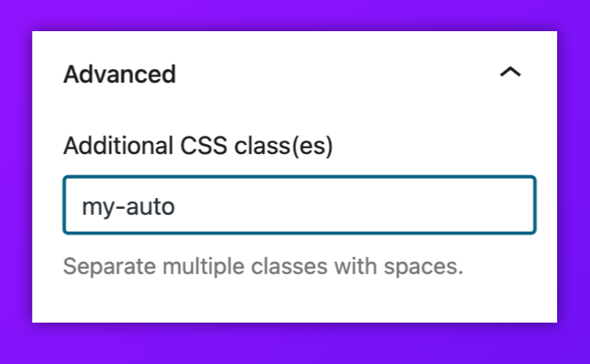Collapse the Advanced panel using the chevron
This screenshot has width=590, height=364.
coord(510,72)
